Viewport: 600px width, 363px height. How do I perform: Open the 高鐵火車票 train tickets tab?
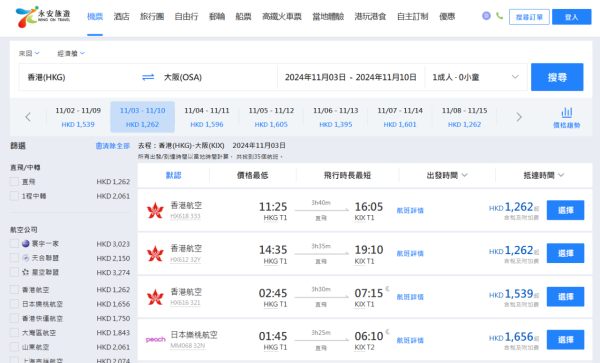click(x=282, y=16)
